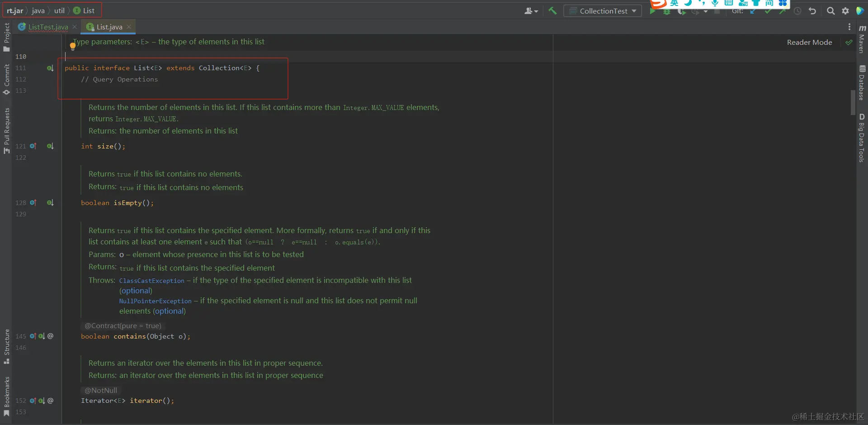Close the ListTest.java tab
The image size is (868, 425).
[x=75, y=27]
